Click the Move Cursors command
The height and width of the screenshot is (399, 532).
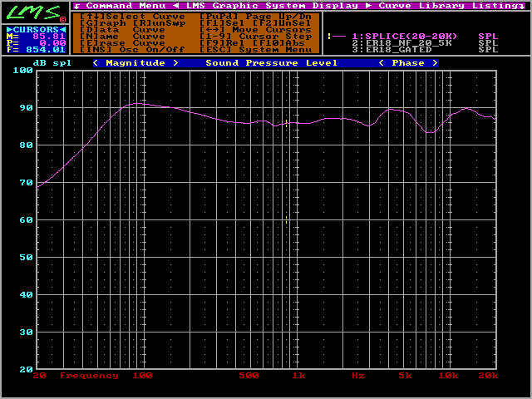pyautogui.click(x=255, y=30)
